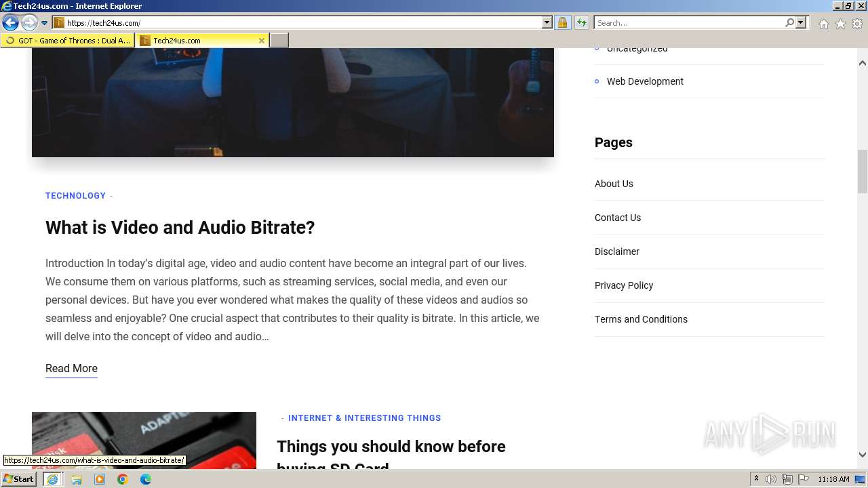Open Favorites star icon
Image resolution: width=868 pixels, height=488 pixels.
pos(840,24)
